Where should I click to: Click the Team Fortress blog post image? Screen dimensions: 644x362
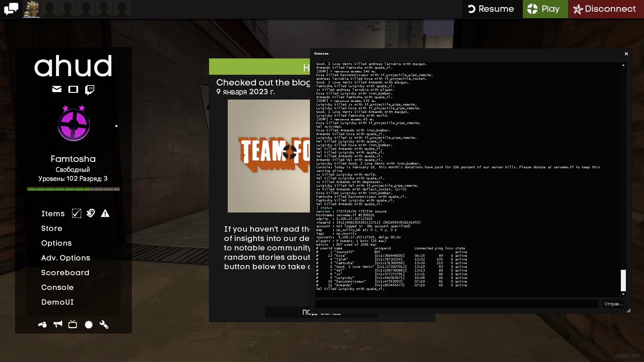269,156
